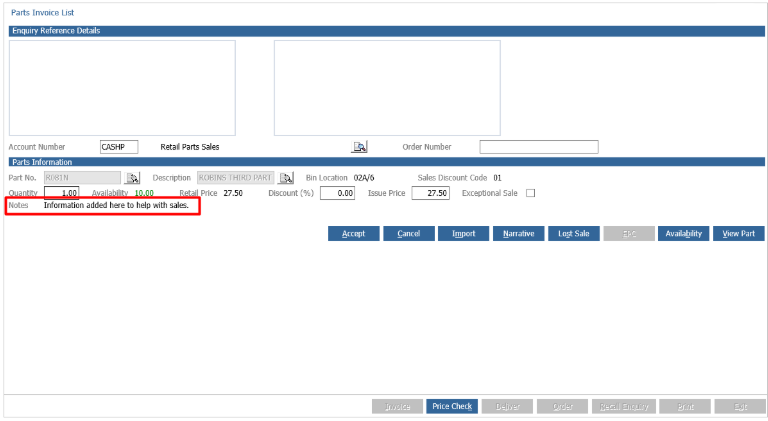
Task: Click the Accept button
Action: point(354,234)
